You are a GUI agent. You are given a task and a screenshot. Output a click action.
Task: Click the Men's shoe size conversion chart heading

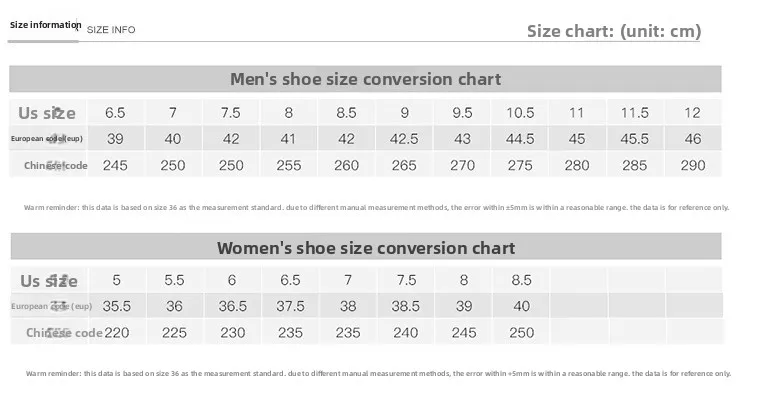(365, 79)
